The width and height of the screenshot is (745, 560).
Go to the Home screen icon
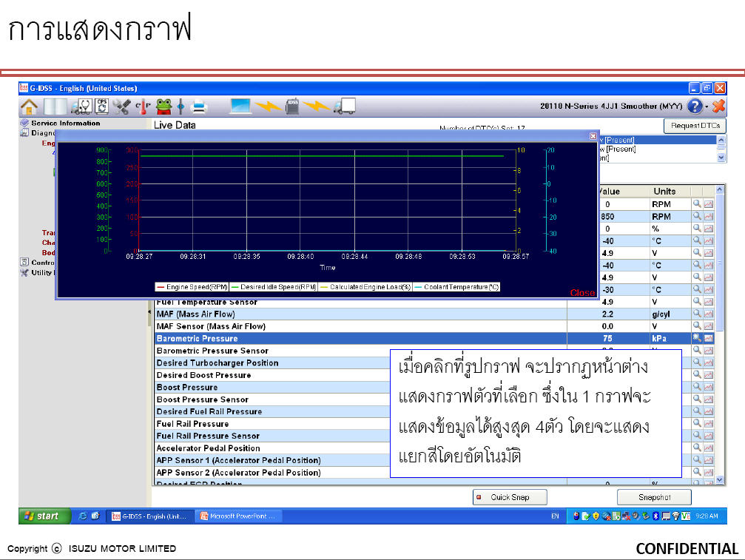coord(29,107)
